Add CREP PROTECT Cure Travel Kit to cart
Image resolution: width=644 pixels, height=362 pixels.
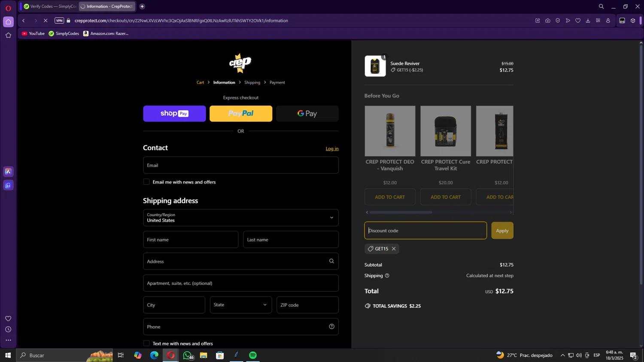(446, 197)
